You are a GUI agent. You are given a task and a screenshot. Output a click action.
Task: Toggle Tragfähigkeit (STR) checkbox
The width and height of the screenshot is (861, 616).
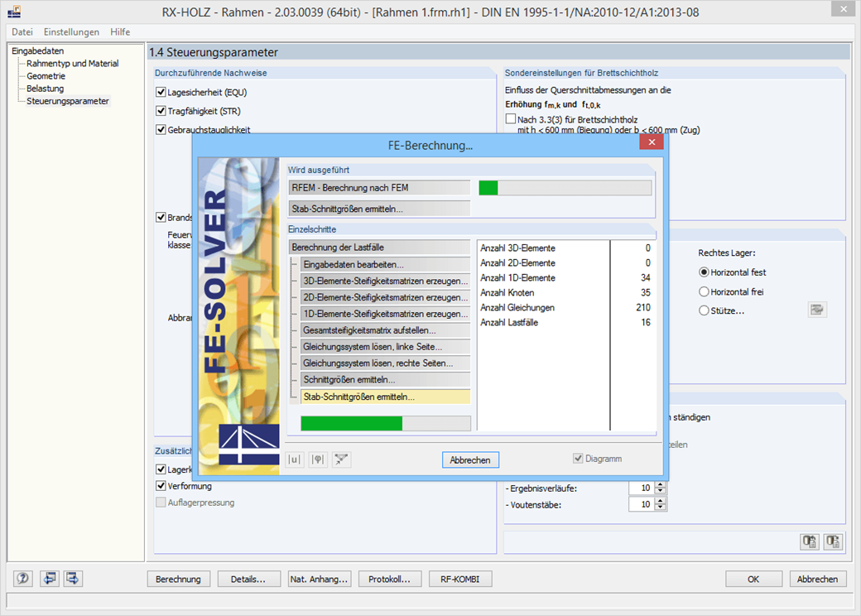[x=161, y=110]
